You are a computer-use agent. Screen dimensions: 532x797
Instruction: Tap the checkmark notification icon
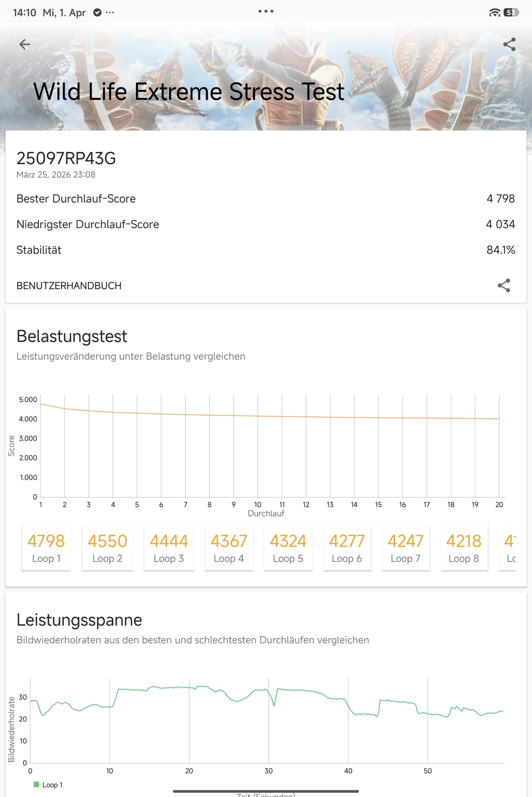97,12
